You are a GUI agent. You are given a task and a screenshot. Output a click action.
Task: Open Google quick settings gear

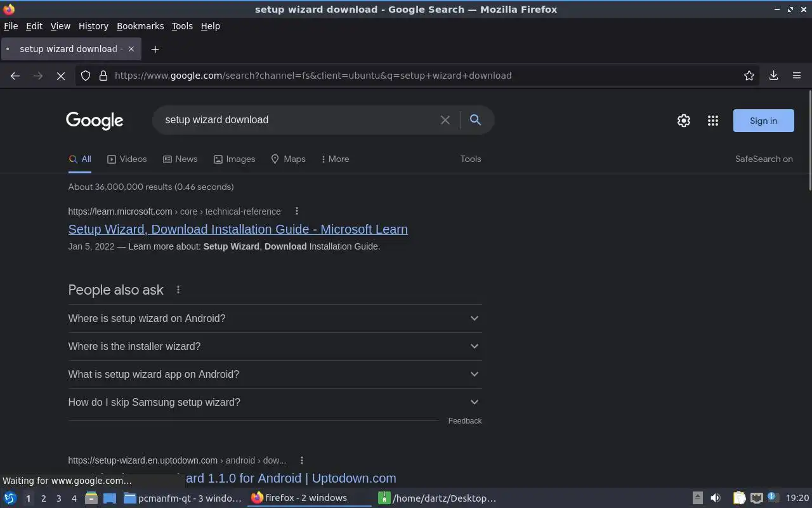click(x=684, y=121)
